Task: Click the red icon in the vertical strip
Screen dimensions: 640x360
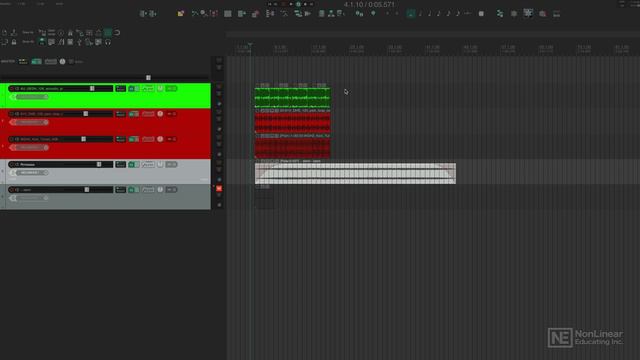Action: pos(219,189)
